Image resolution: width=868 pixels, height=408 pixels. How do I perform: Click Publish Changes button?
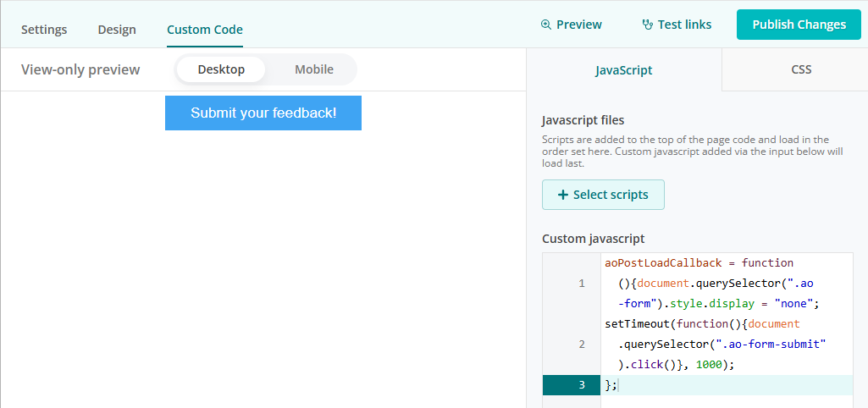[799, 25]
